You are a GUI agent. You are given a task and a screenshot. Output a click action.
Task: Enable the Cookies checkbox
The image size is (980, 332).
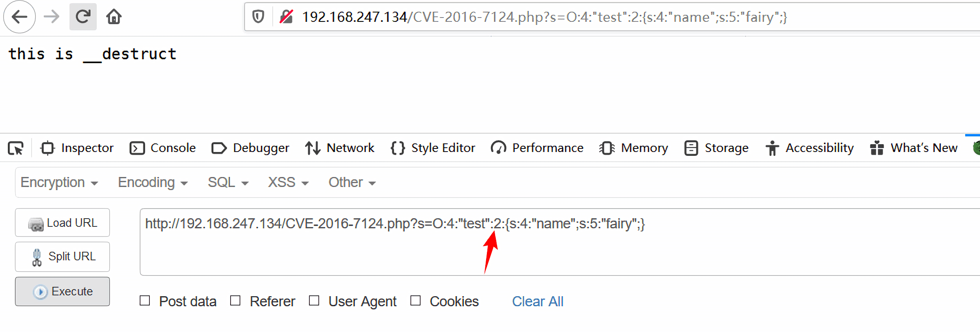[415, 300]
